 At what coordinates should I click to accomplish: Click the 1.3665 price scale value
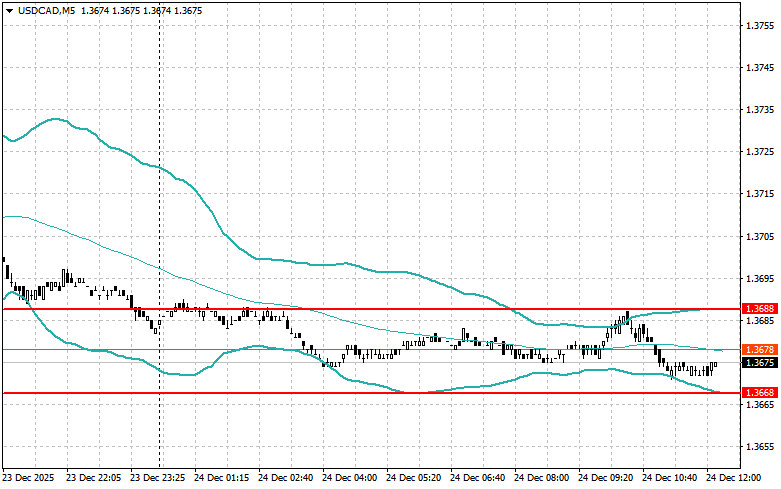(x=760, y=404)
